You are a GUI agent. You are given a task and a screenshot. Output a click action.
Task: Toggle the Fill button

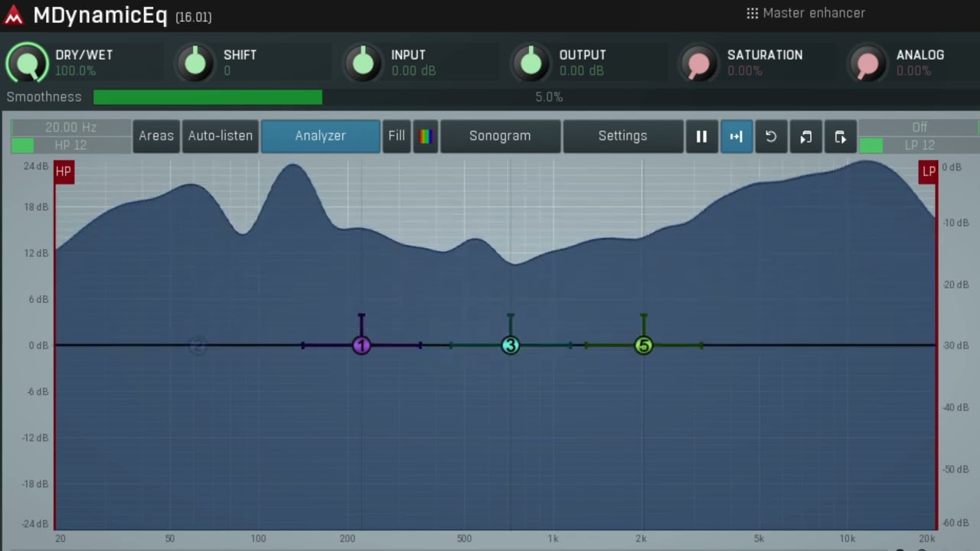397,135
